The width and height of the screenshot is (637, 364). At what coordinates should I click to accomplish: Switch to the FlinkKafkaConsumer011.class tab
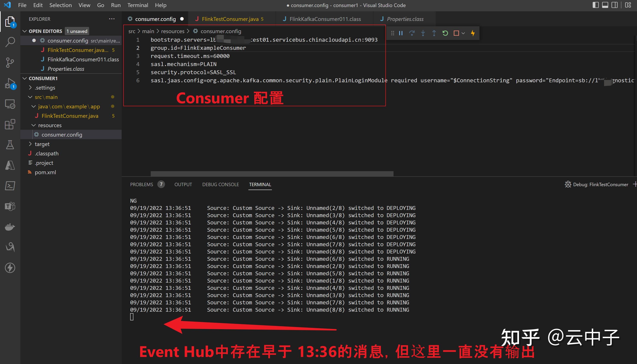pyautogui.click(x=325, y=19)
